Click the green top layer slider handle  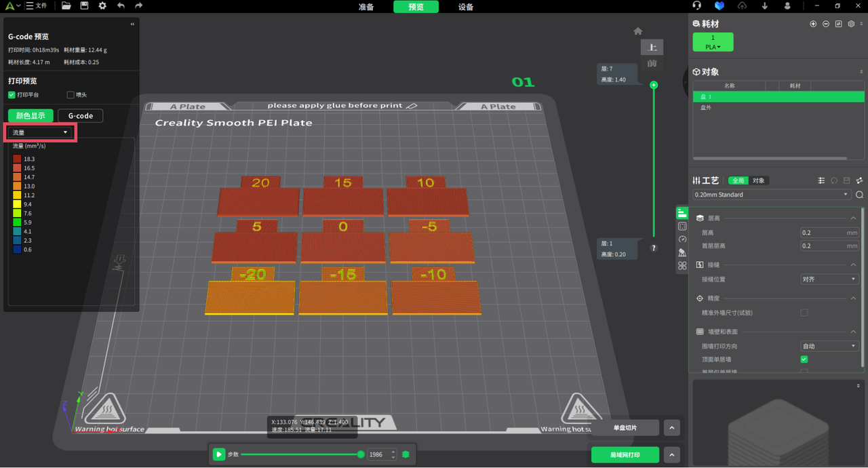654,85
